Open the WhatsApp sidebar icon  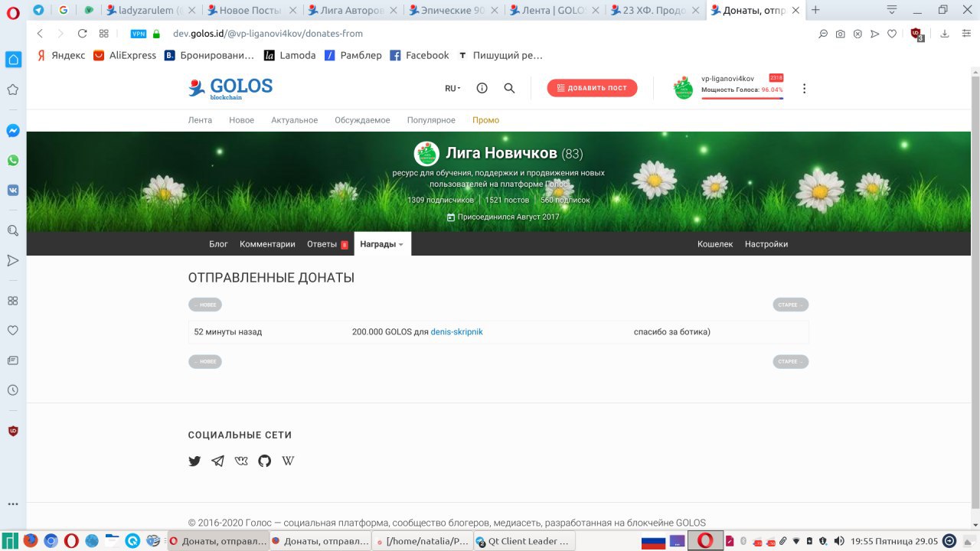12,161
